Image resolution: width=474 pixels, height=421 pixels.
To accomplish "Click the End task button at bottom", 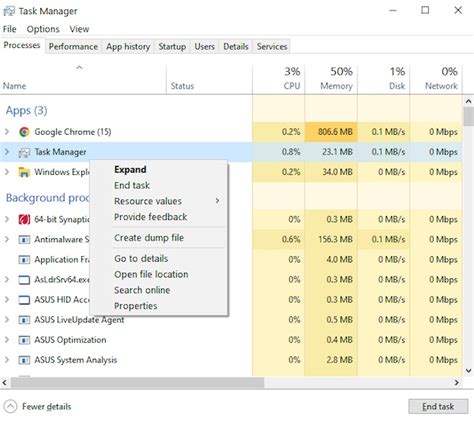I will pos(438,406).
